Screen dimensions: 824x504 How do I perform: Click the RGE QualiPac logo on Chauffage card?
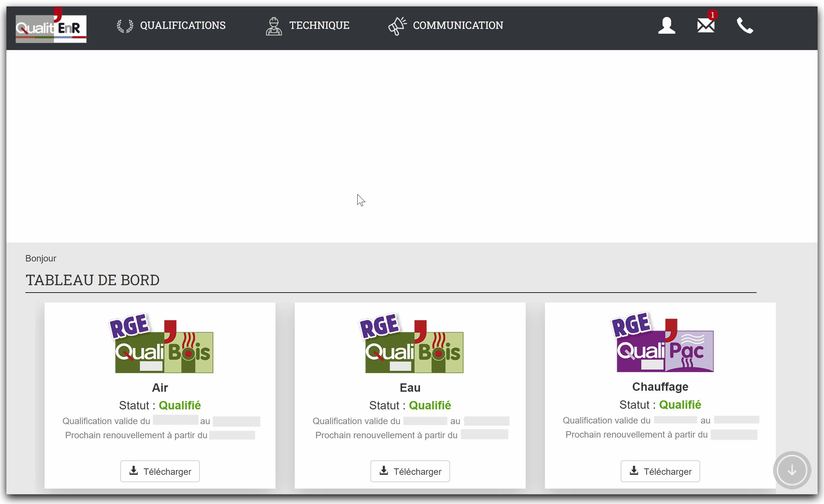(662, 342)
